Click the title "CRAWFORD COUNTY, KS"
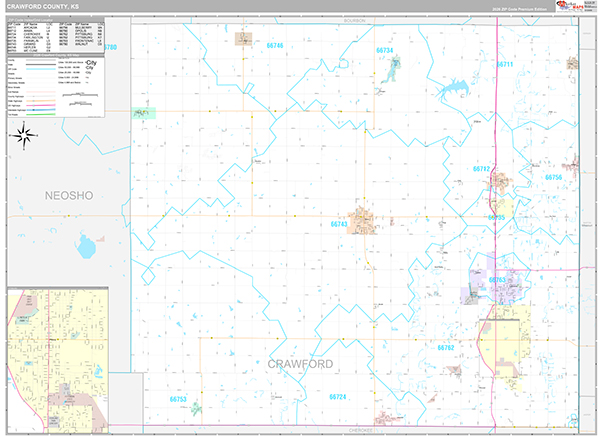Screen dimensions: 600x436 click(x=43, y=7)
